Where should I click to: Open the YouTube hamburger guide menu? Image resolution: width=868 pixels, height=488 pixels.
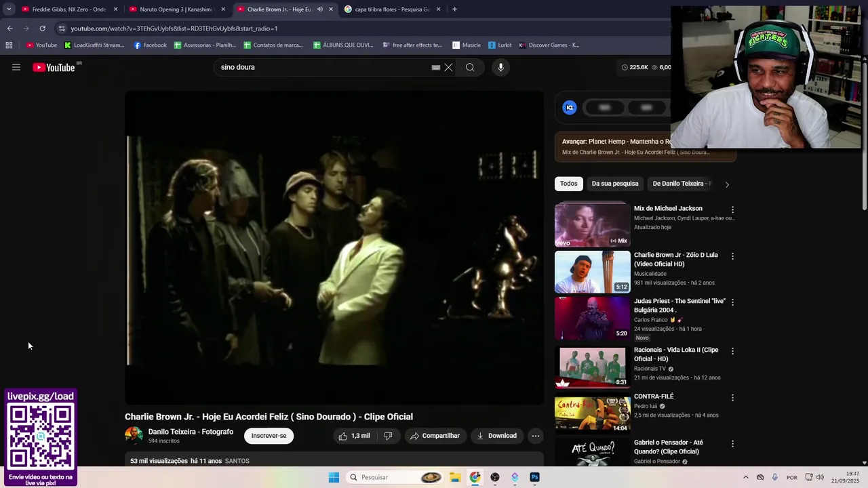16,67
